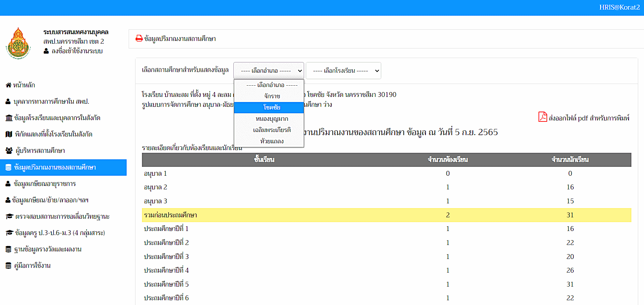The width and height of the screenshot is (644, 305).
Task: Choose จักราช in the district list
Action: 272,96
